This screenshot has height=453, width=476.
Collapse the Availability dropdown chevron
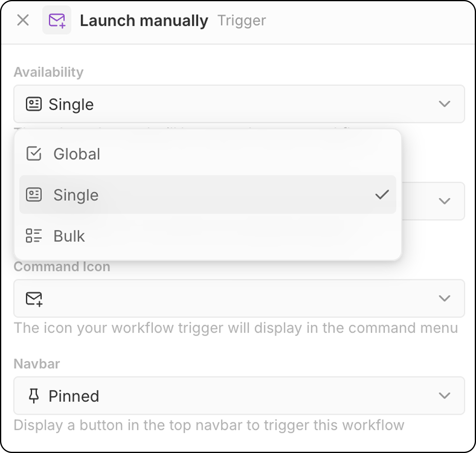click(x=445, y=104)
